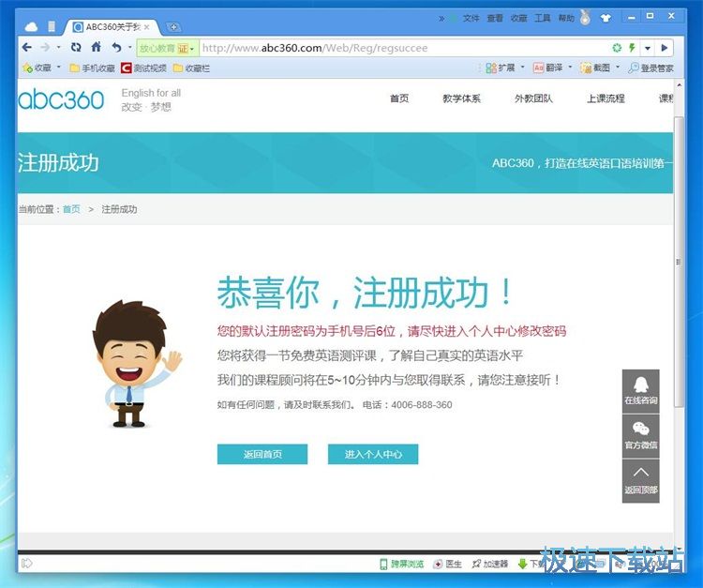The height and width of the screenshot is (588, 703).
Task: Open the 收藏 menu in title bar
Action: (518, 19)
